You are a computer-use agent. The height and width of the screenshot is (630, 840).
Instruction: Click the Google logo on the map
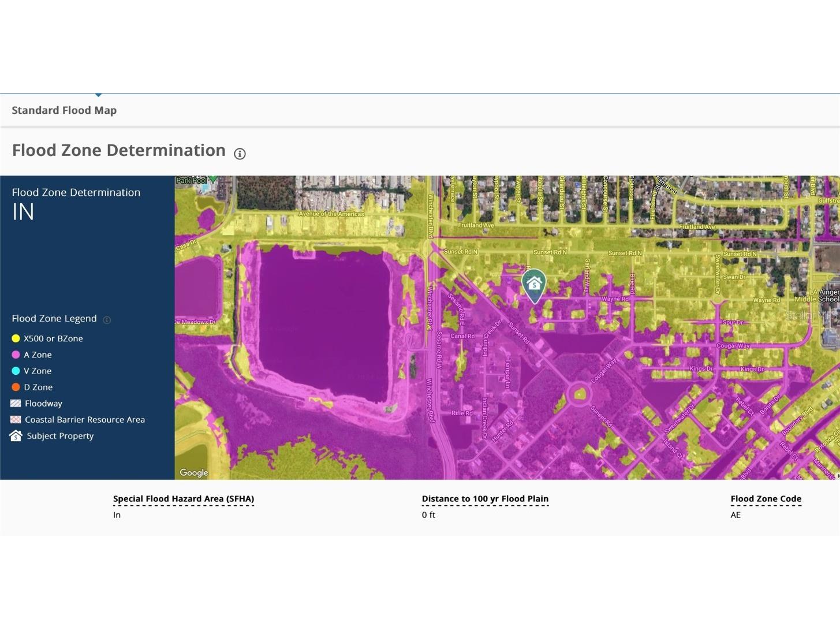[193, 473]
